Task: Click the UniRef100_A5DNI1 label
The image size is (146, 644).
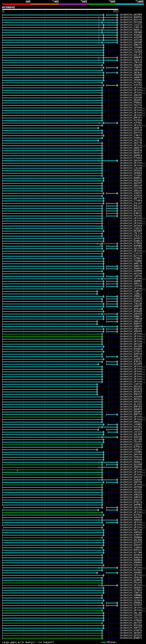Action: pyautogui.click(x=131, y=296)
